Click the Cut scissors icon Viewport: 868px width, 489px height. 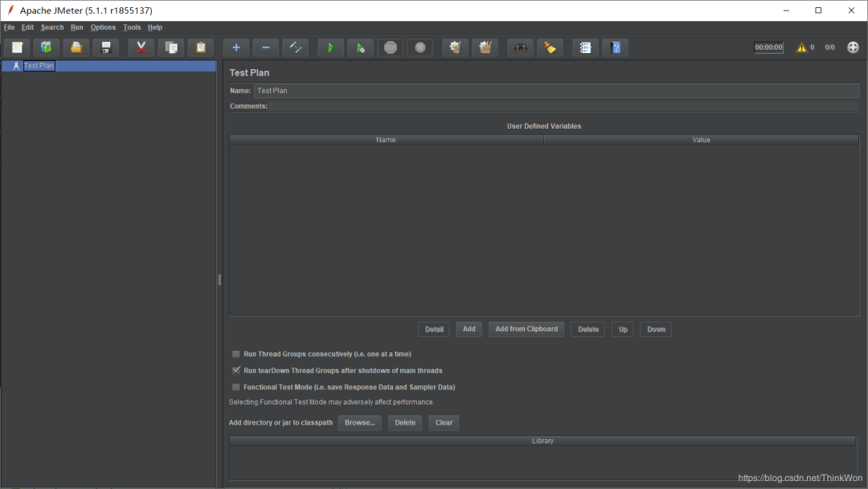click(141, 47)
